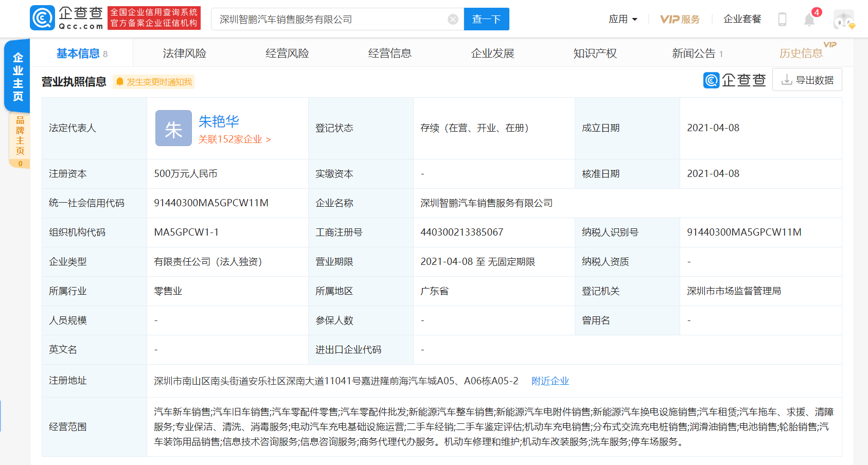
Task: Click 附近企业 nearby companies link
Action: click(x=550, y=381)
